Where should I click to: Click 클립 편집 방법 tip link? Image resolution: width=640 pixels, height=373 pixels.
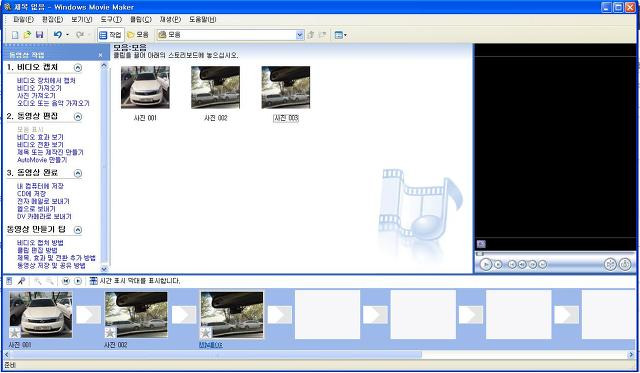[37, 250]
